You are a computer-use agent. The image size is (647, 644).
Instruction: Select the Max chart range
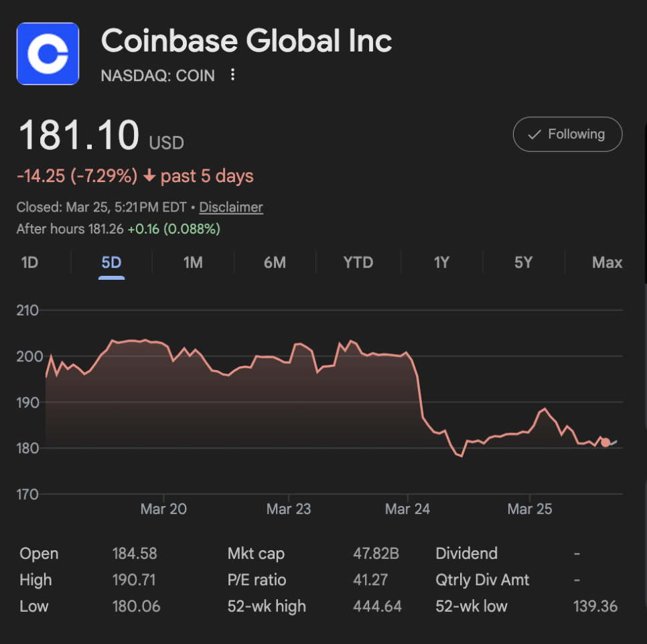pyautogui.click(x=607, y=262)
